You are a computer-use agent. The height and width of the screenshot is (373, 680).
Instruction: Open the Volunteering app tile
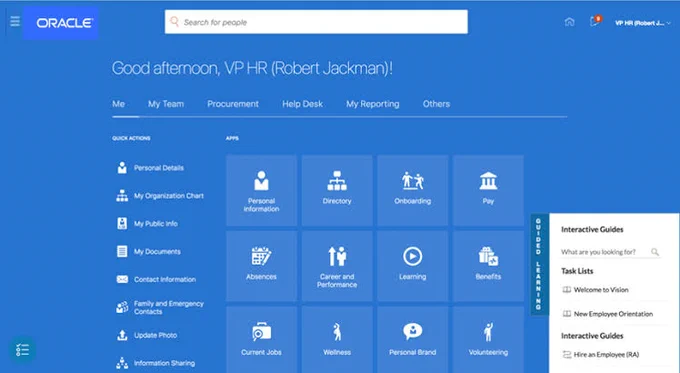(488, 340)
